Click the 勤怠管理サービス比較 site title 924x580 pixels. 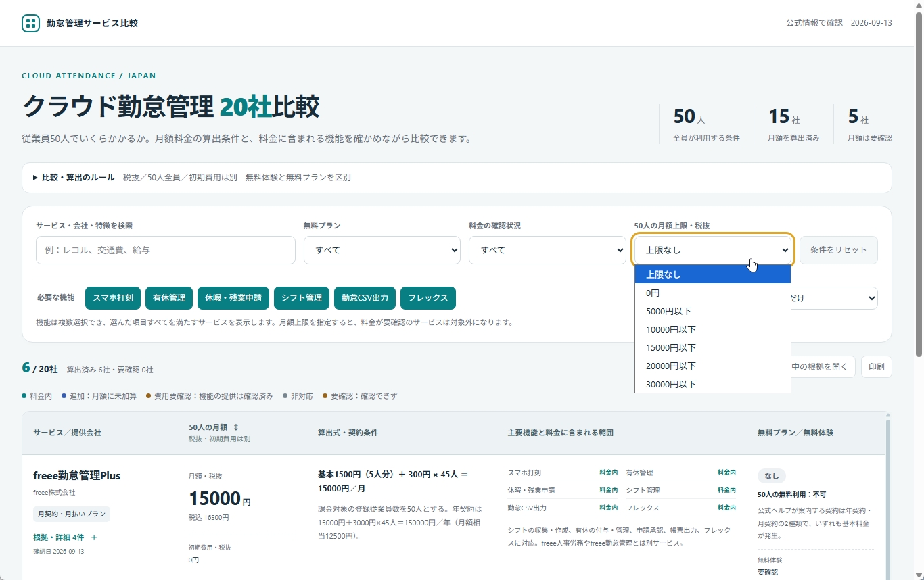92,23
